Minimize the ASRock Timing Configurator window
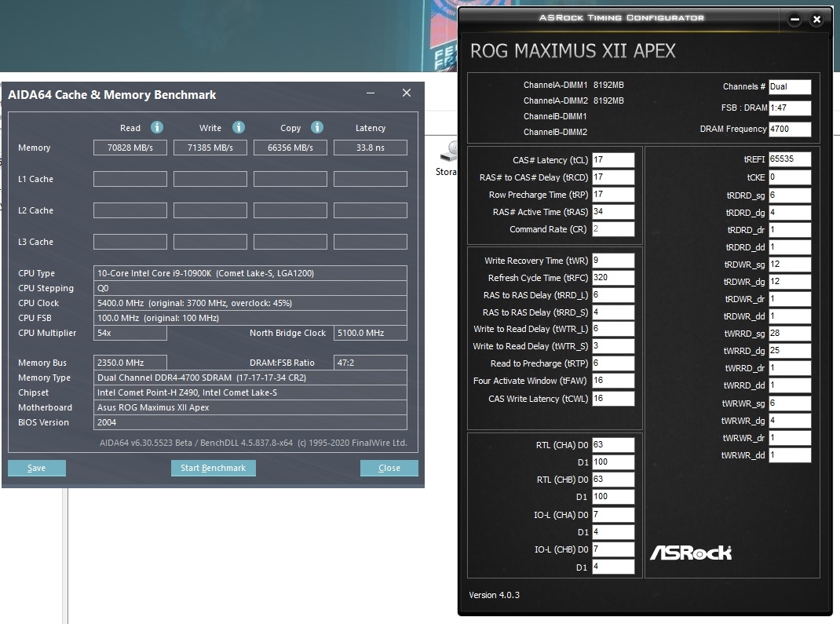 pyautogui.click(x=795, y=20)
